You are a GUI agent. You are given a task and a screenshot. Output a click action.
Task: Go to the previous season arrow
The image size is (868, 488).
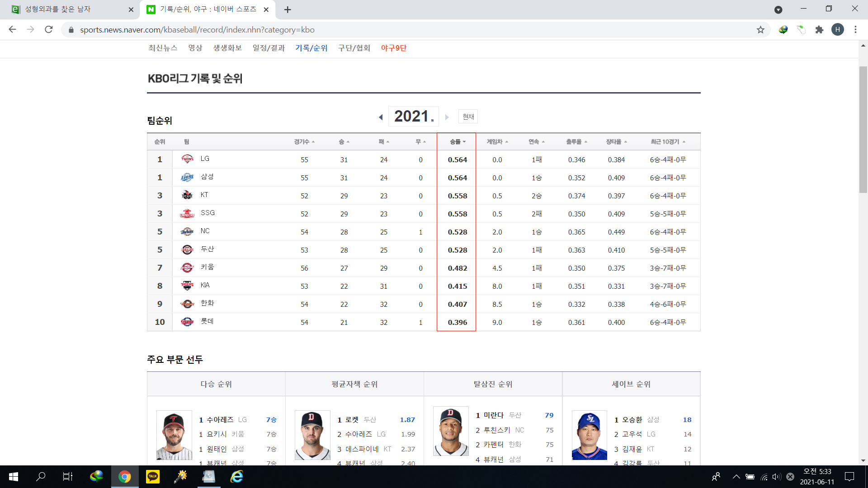[x=381, y=117]
